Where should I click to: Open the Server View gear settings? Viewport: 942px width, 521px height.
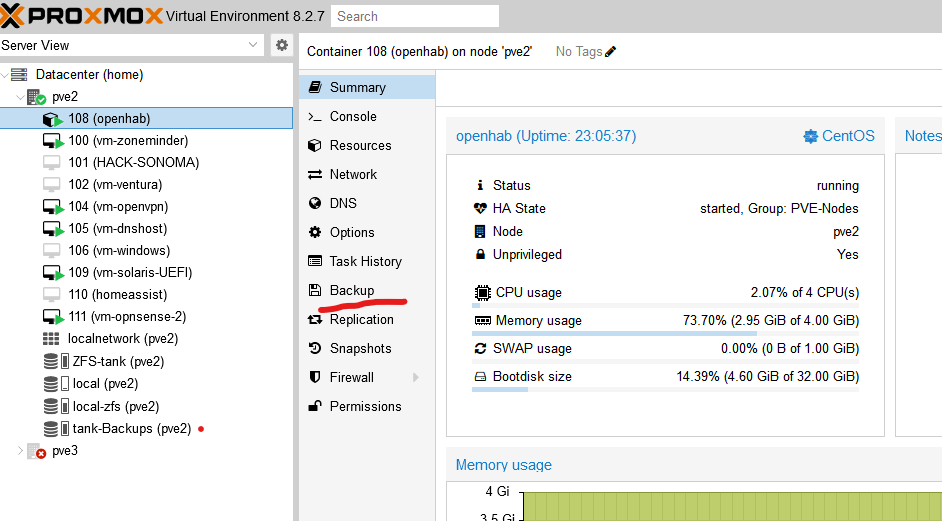(x=282, y=45)
